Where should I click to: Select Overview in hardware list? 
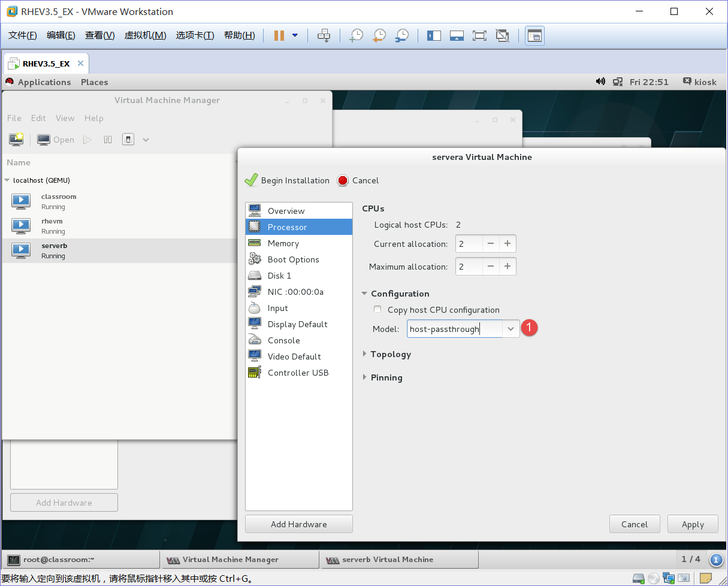299,211
